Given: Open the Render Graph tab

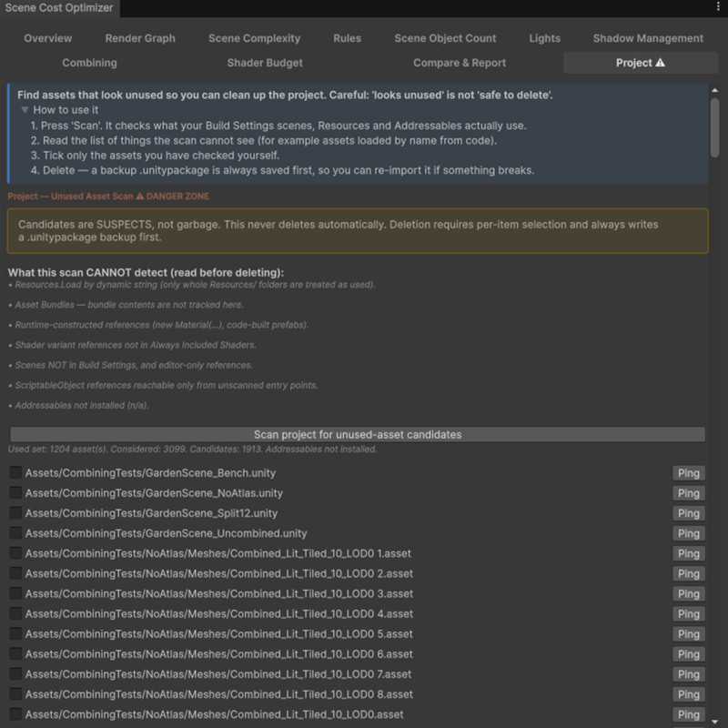Looking at the screenshot, I should click(x=140, y=38).
